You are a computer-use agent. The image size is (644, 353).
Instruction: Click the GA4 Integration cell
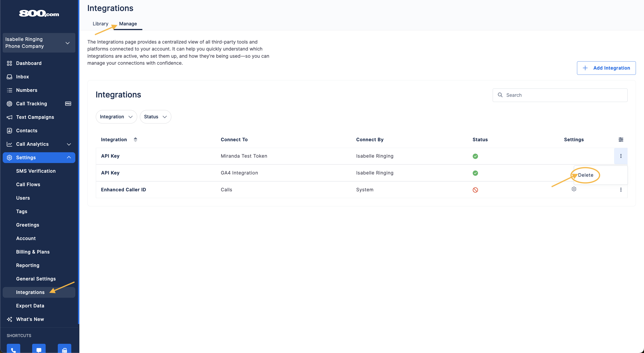tap(239, 173)
